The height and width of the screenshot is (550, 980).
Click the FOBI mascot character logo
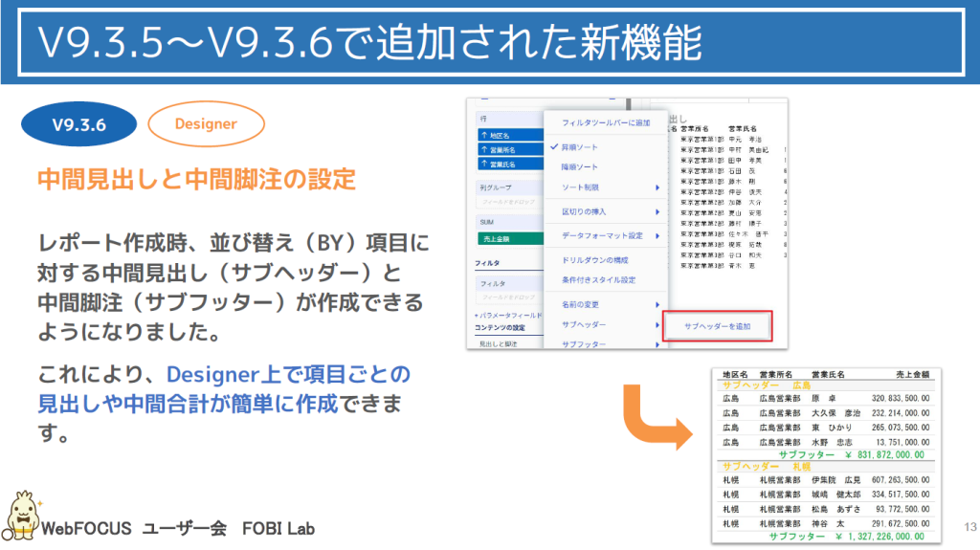click(20, 515)
